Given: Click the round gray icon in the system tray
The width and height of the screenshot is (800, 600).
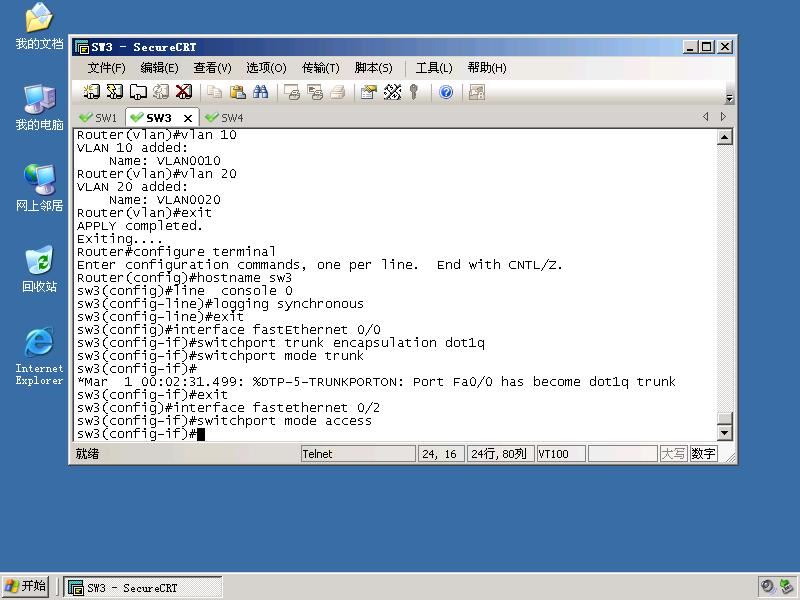Looking at the screenshot, I should 768,587.
